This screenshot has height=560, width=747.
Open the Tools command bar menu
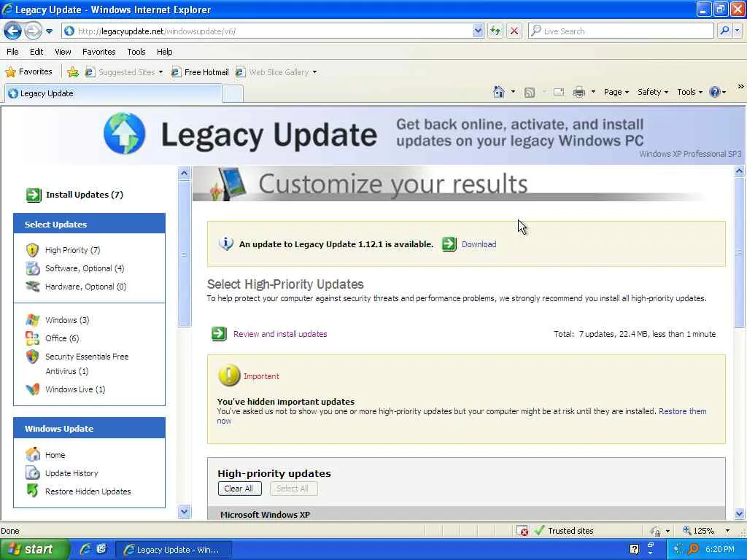coord(689,92)
